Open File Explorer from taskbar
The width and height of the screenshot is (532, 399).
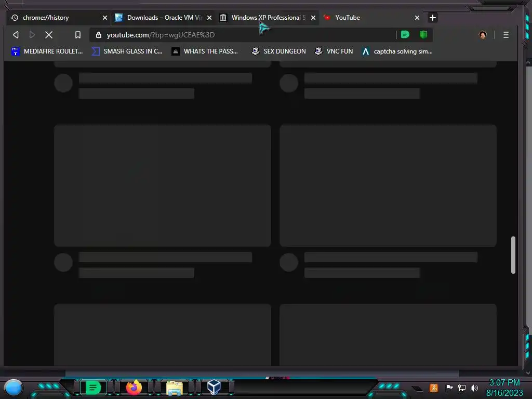[x=175, y=388]
